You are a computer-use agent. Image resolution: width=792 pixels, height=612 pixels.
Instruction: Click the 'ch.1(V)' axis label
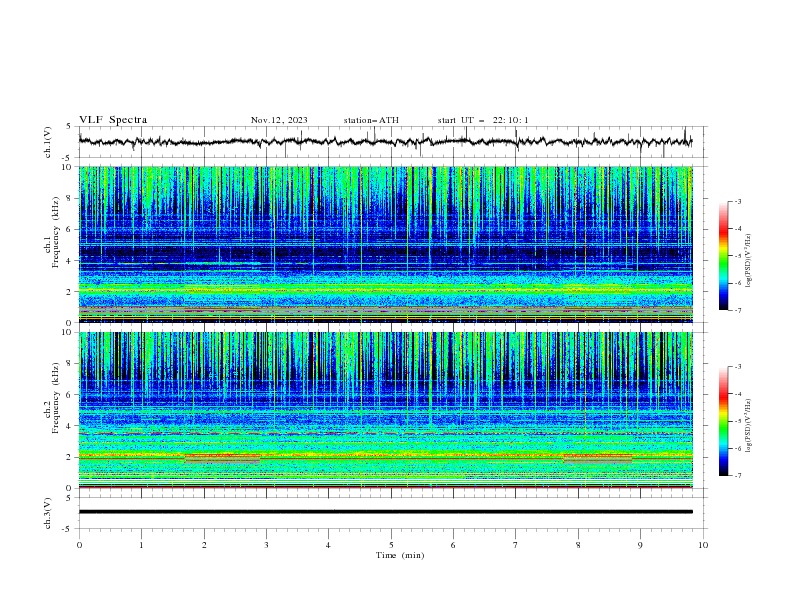pos(48,142)
